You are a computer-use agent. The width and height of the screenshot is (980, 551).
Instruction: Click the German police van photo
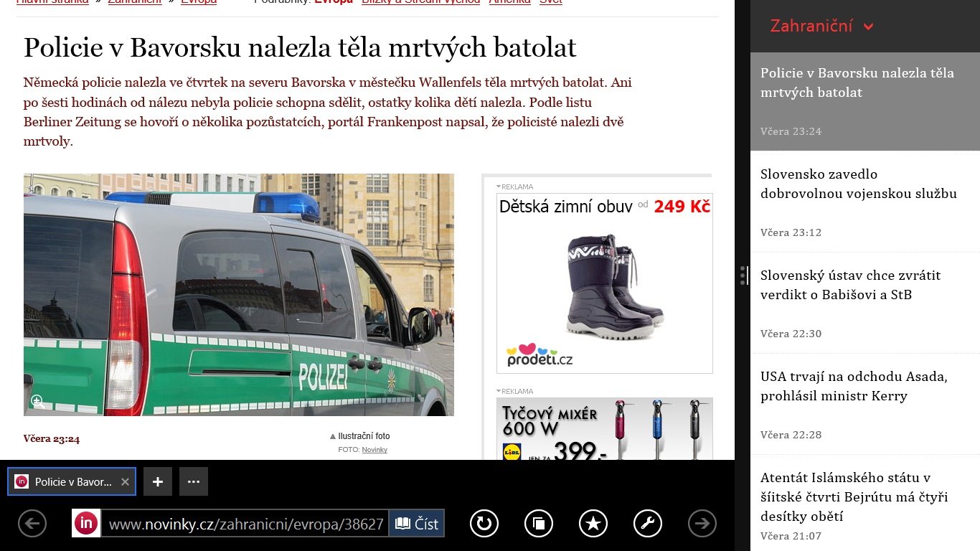239,295
